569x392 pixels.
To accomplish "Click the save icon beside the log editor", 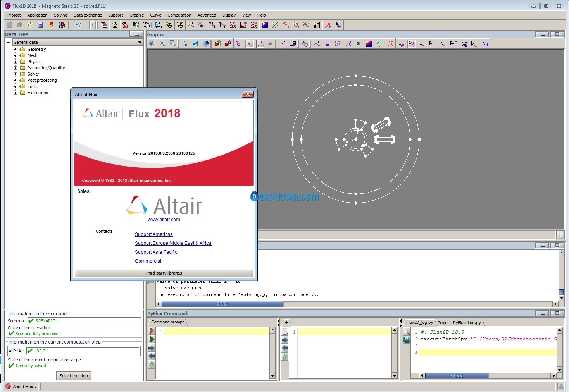I will point(407,340).
